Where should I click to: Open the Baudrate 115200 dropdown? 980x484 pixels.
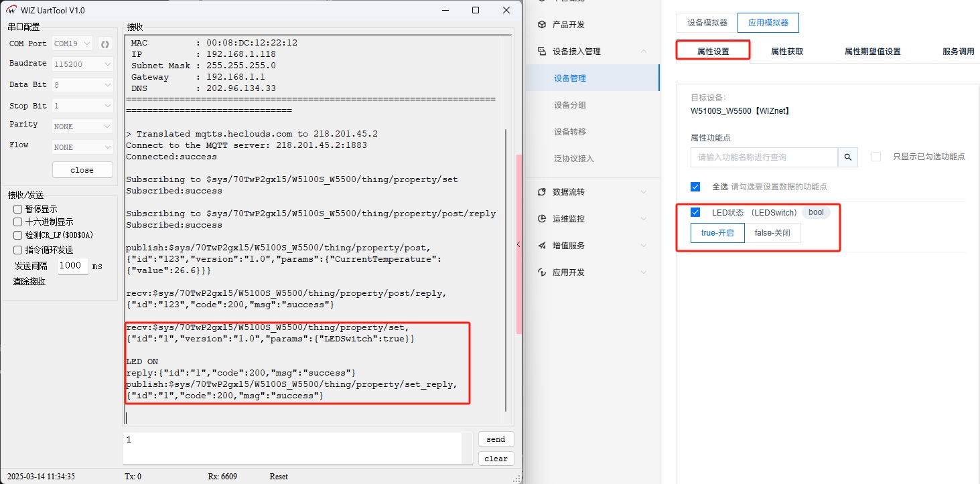[x=82, y=64]
